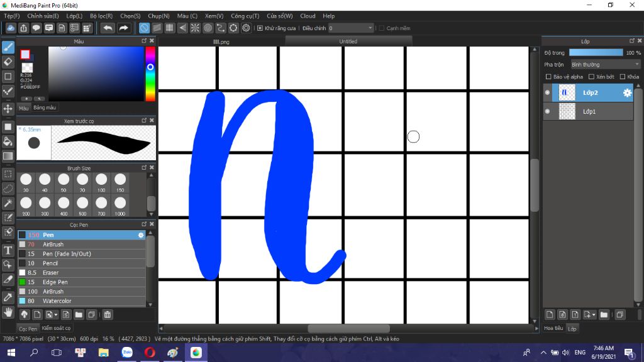The width and height of the screenshot is (644, 362).
Task: Enable Bảo vệ alpha checkbox
Action: pos(548,77)
